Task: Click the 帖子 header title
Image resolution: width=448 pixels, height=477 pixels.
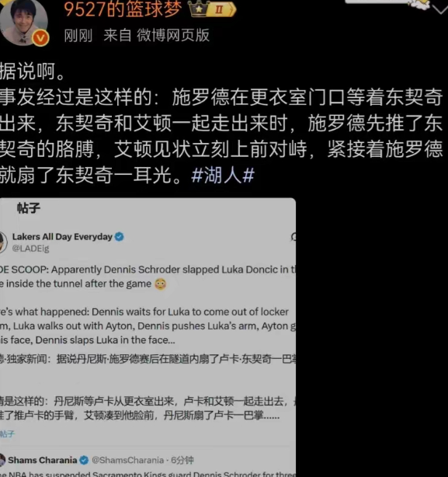Action: point(29,208)
